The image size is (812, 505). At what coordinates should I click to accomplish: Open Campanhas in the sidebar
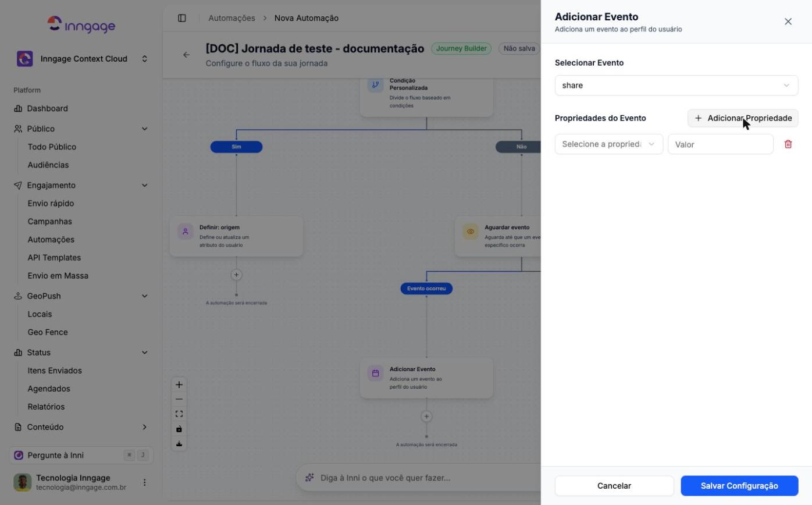pos(50,222)
